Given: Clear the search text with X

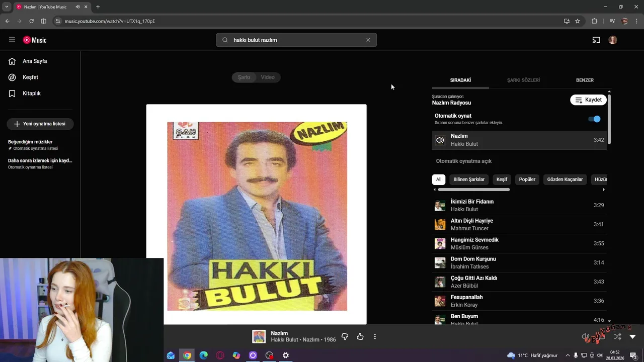Looking at the screenshot, I should point(368,40).
